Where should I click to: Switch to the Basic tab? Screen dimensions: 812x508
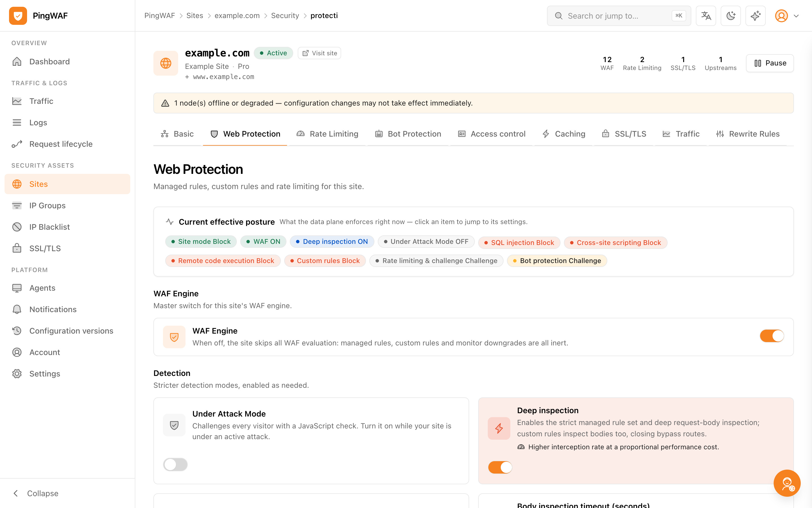pos(177,134)
